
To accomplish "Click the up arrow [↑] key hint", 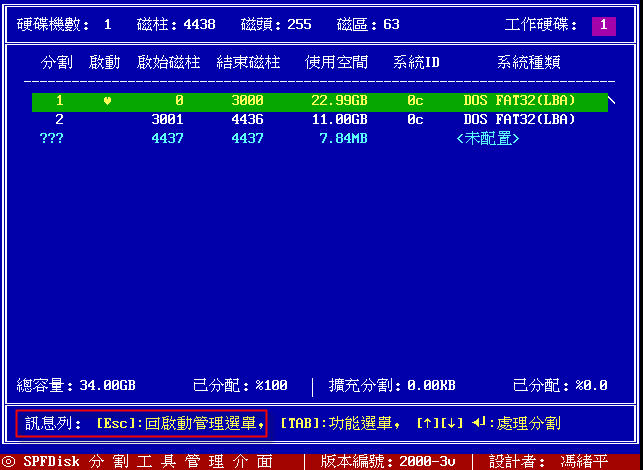I will coord(427,423).
